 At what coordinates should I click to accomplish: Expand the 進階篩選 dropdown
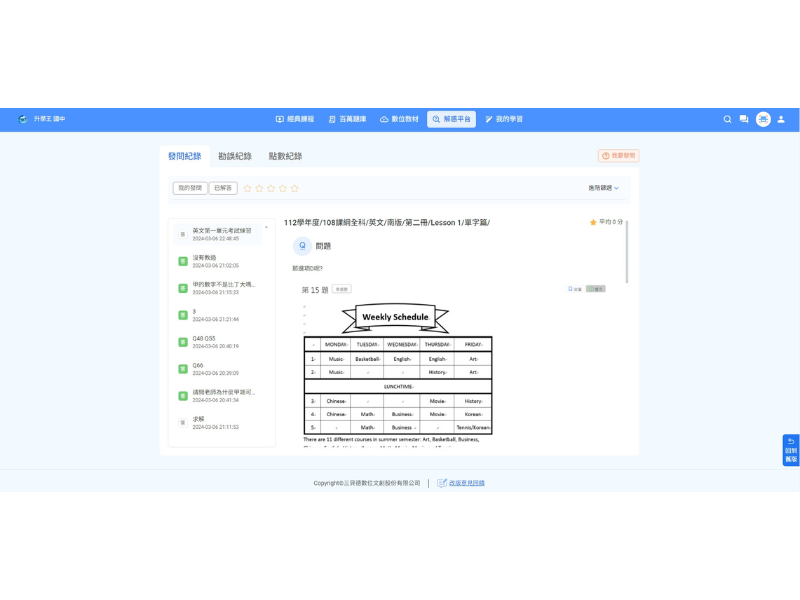603,188
